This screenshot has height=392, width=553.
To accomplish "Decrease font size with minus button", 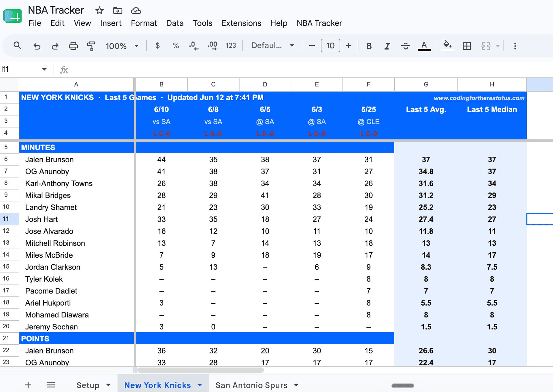I will click(x=312, y=46).
